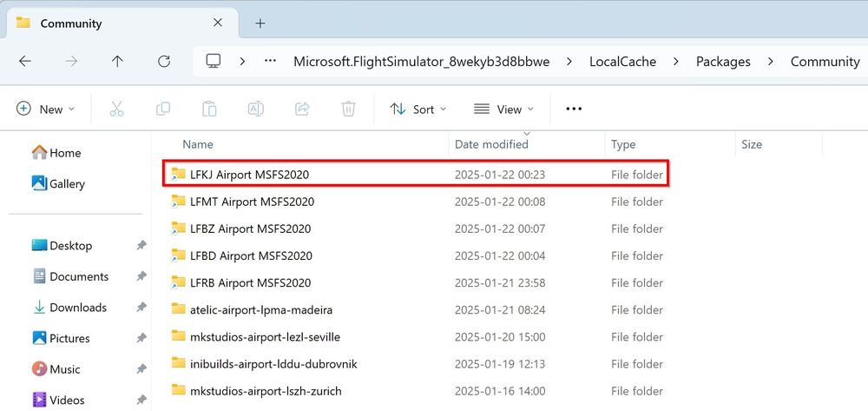The image size is (868, 411).
Task: Select Gallery in the sidebar
Action: pyautogui.click(x=67, y=183)
